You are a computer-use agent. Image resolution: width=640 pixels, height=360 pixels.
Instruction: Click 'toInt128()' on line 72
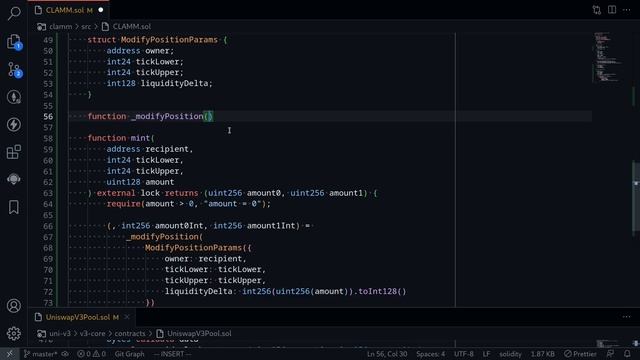coord(382,291)
